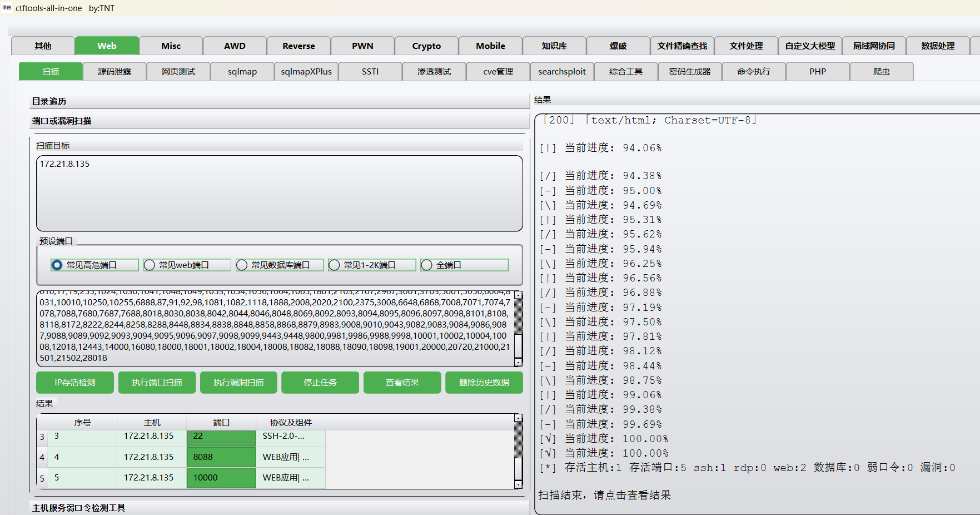Viewport: 980px width, 515px height.
Task: Open the 知识库 tab
Action: coord(554,46)
